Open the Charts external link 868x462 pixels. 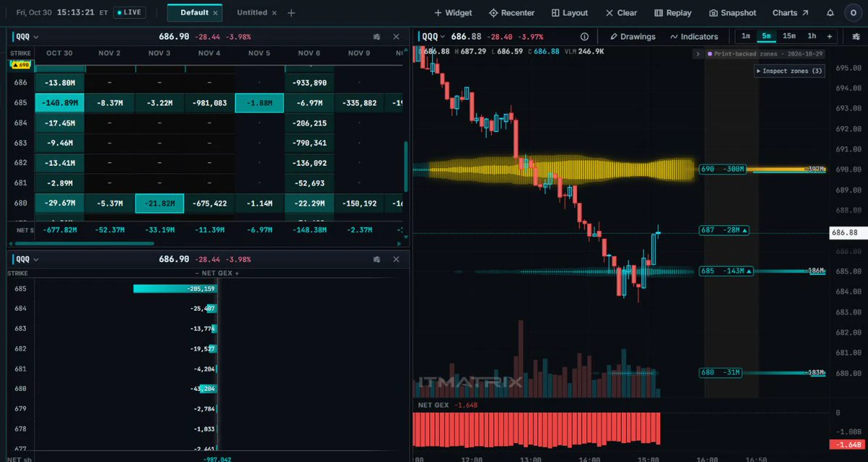click(x=791, y=13)
